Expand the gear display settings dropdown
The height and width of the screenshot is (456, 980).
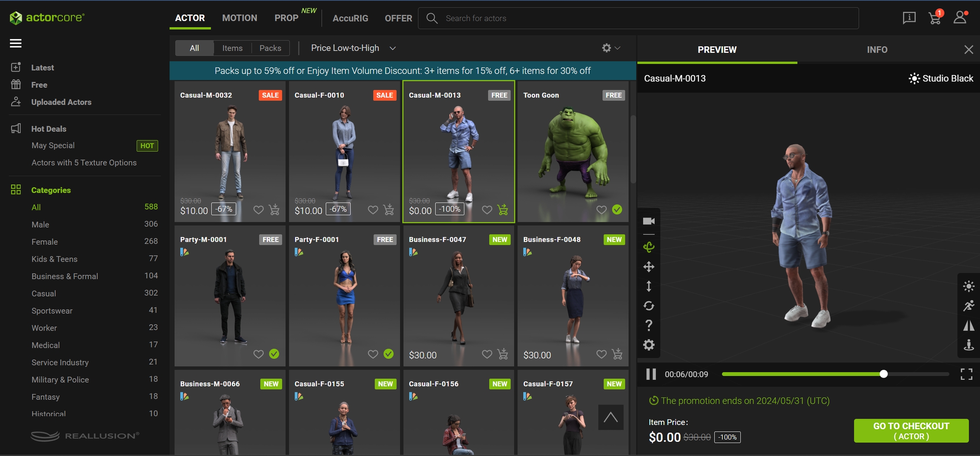click(x=611, y=48)
